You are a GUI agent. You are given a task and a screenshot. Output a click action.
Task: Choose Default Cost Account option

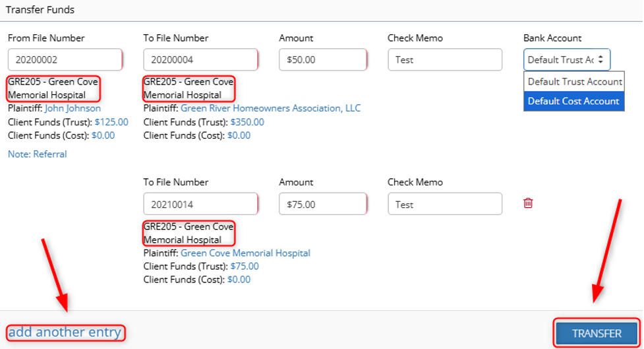point(574,101)
